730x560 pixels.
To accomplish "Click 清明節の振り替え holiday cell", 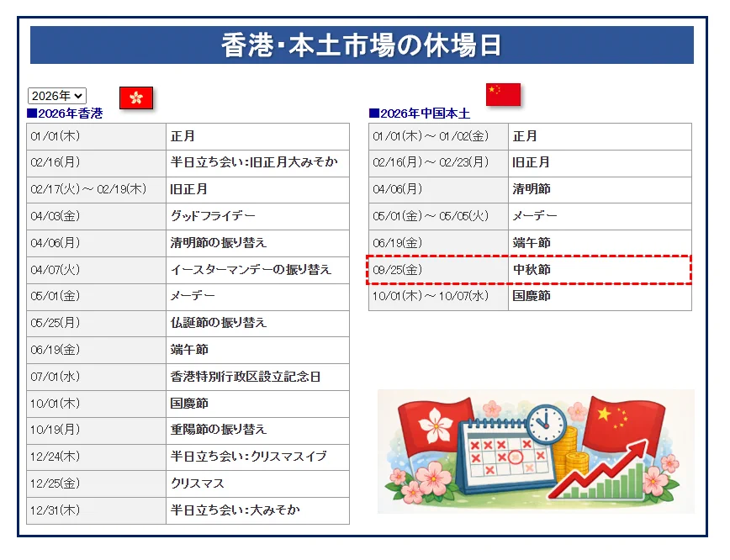I will coord(257,243).
